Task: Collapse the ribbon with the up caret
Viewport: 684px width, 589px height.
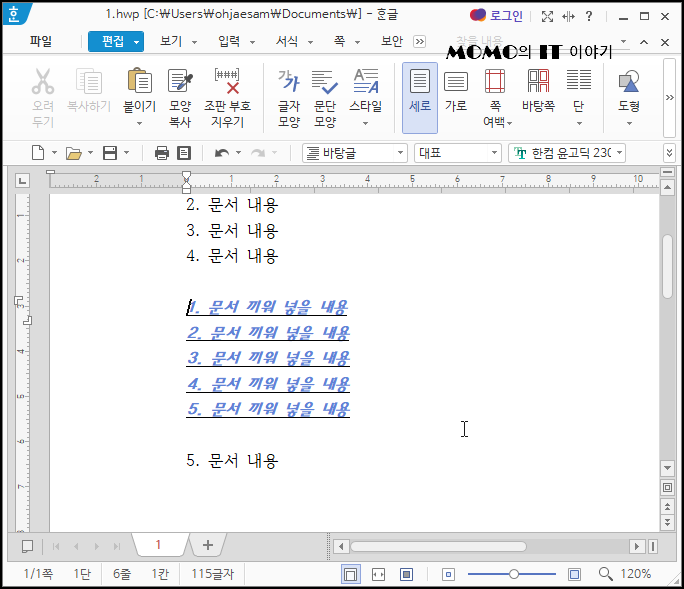Action: click(x=644, y=42)
